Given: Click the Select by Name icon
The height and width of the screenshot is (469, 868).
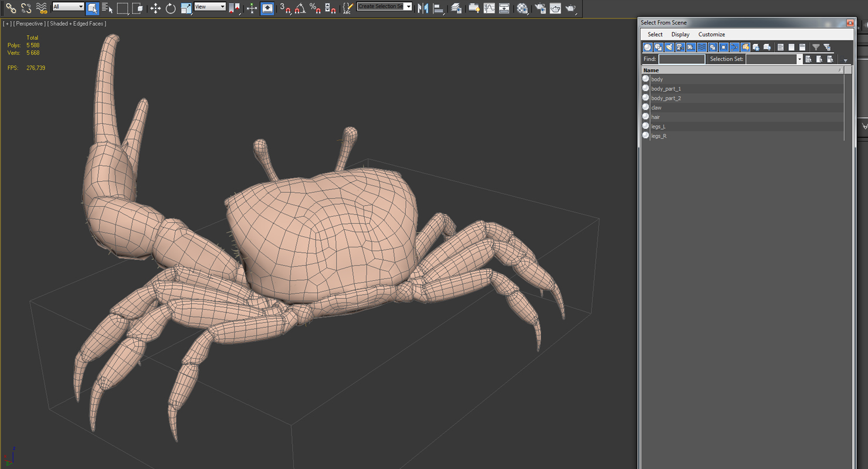Looking at the screenshot, I should [107, 8].
